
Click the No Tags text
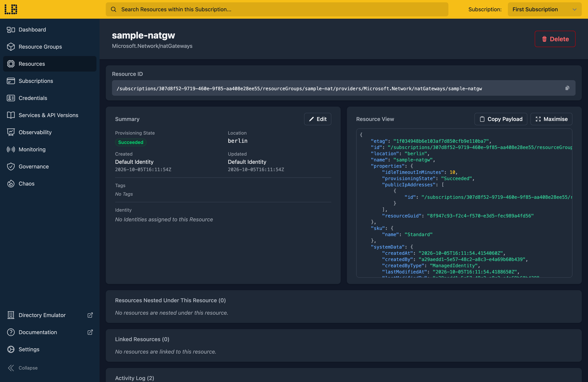(124, 194)
